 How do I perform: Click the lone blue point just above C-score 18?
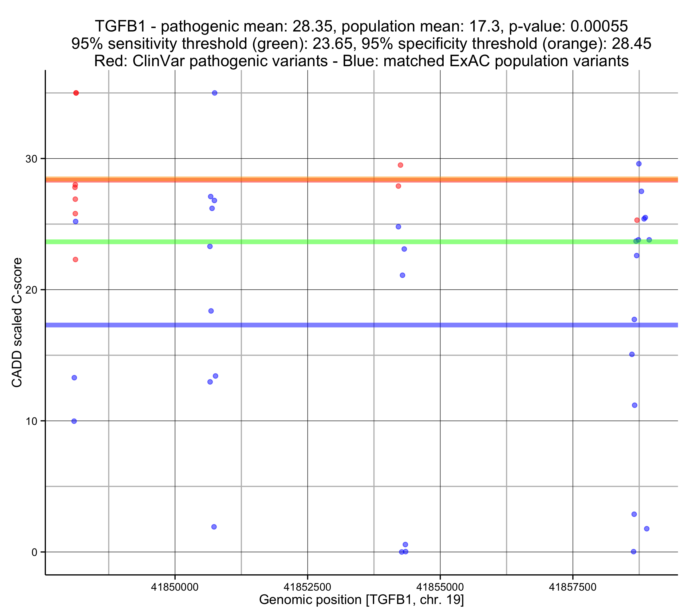(211, 311)
